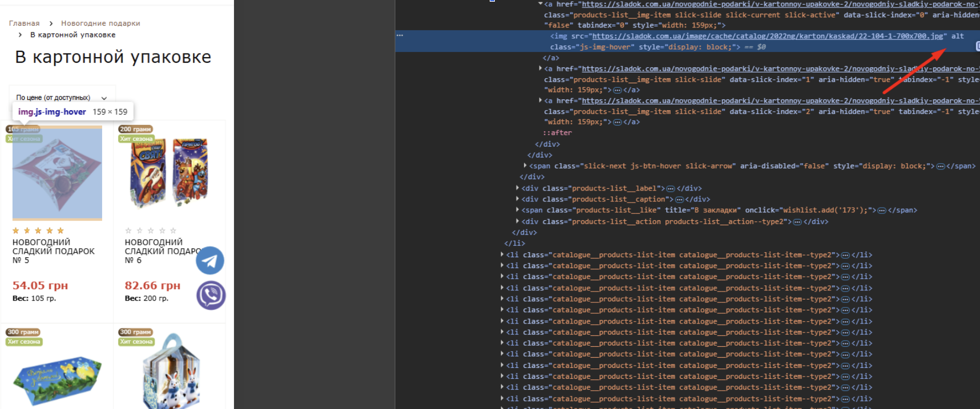Select the ::after pseudo-element row
Viewport: 980px width, 409px height.
[557, 133]
